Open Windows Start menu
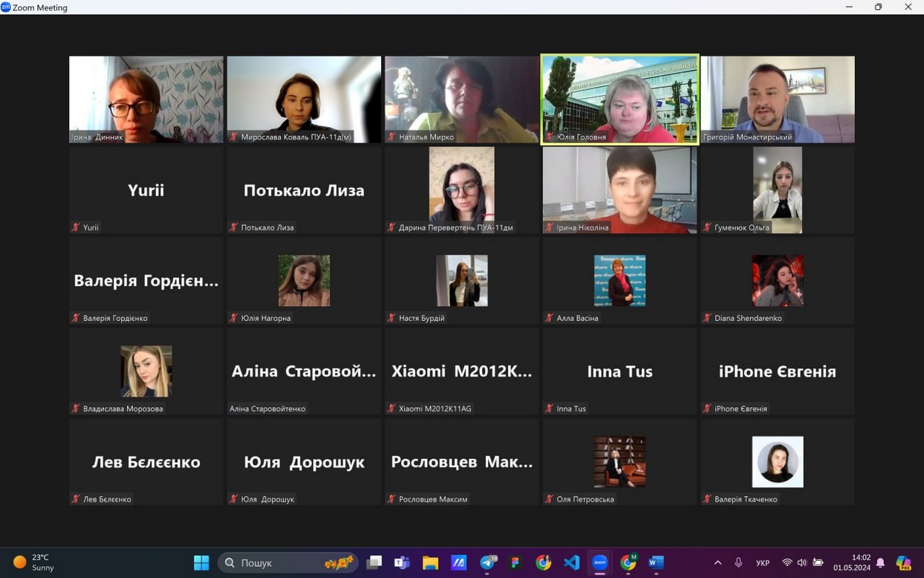924x578 pixels. 201,563
